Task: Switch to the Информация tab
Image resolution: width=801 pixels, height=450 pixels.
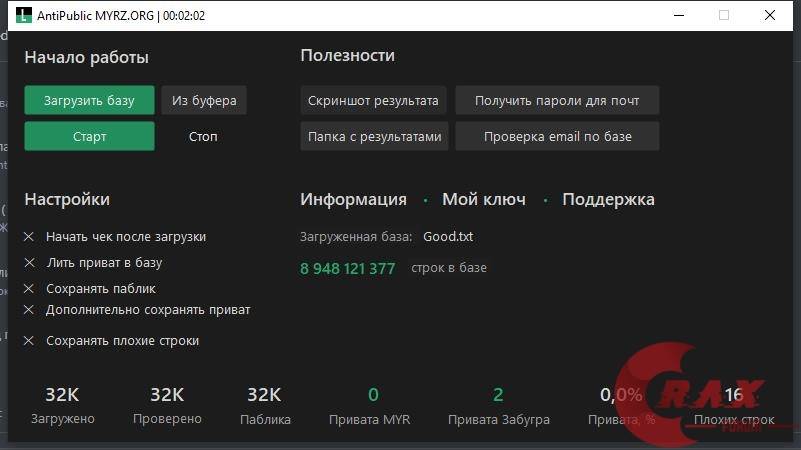Action: (x=354, y=199)
